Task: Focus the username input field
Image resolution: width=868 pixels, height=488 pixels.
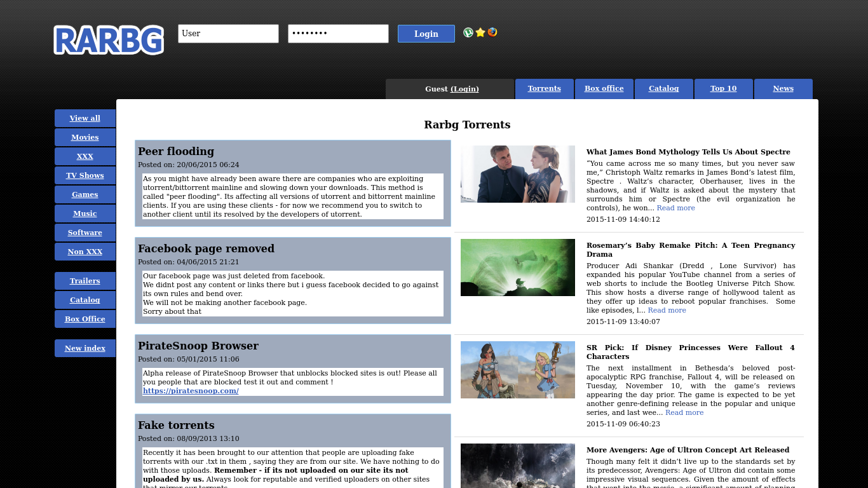Action: 228,34
